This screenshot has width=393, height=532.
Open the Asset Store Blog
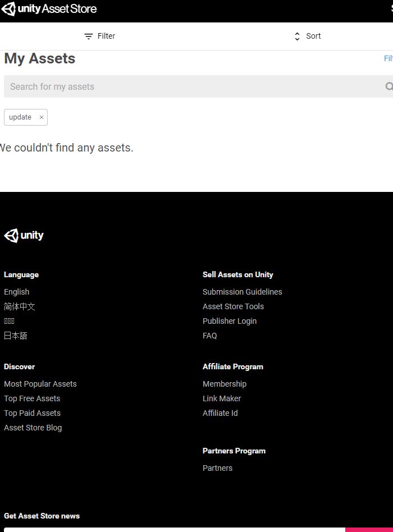pos(33,428)
